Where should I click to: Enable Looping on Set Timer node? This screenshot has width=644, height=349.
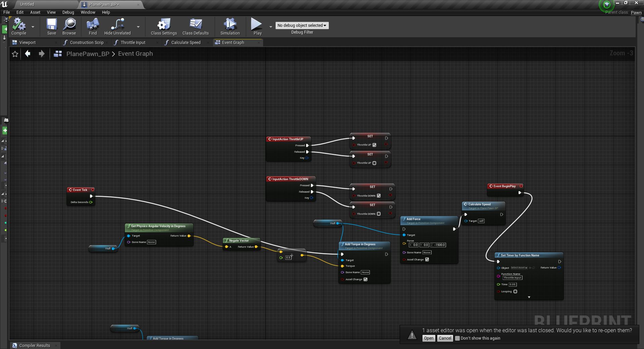(515, 291)
